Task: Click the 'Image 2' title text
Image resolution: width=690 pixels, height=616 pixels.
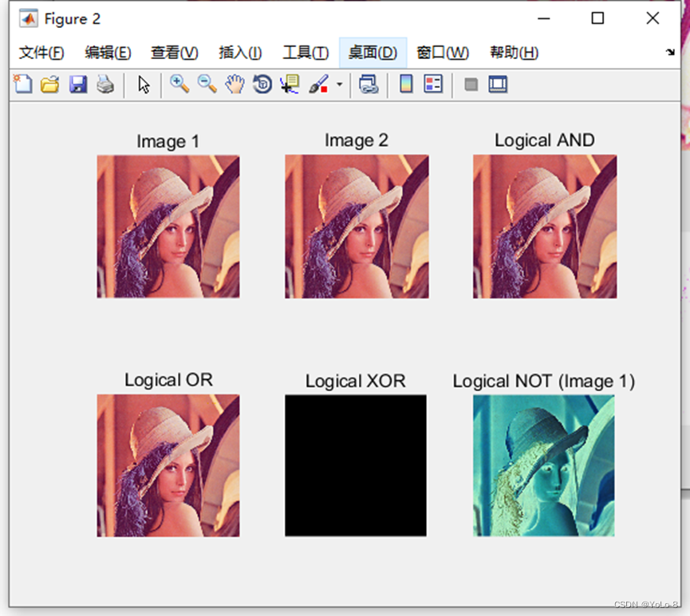Action: click(357, 141)
